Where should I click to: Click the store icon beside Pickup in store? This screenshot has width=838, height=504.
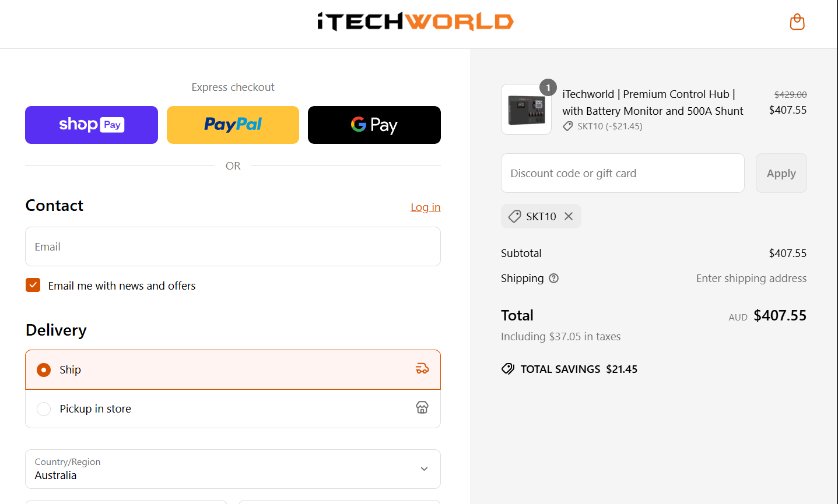[422, 407]
